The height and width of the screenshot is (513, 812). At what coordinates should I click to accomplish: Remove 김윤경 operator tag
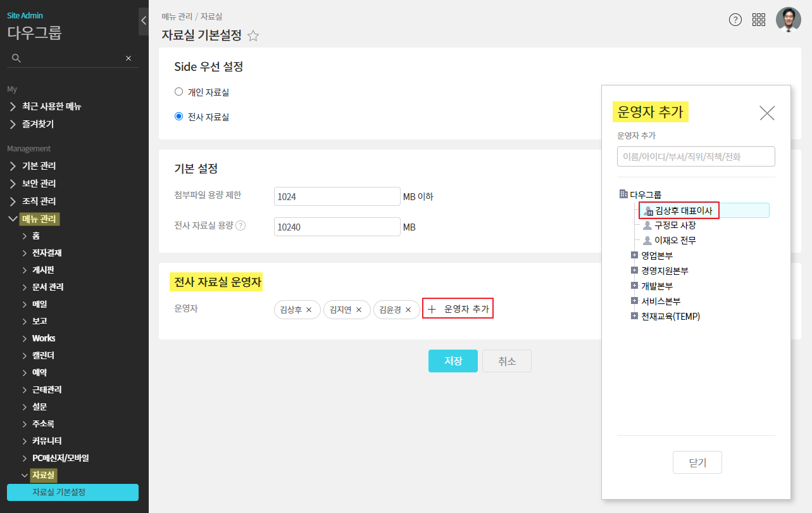coord(408,310)
